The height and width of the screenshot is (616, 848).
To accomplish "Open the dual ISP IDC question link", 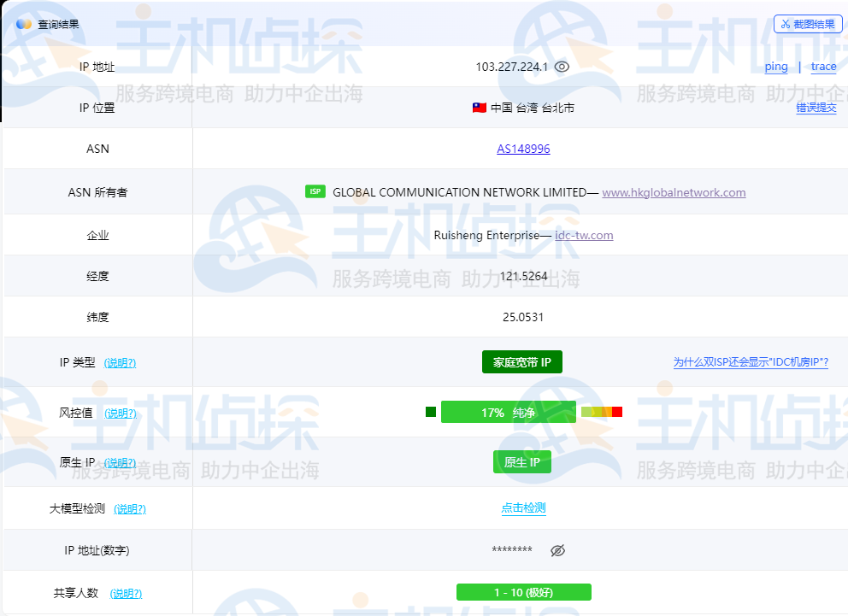I will coord(751,362).
